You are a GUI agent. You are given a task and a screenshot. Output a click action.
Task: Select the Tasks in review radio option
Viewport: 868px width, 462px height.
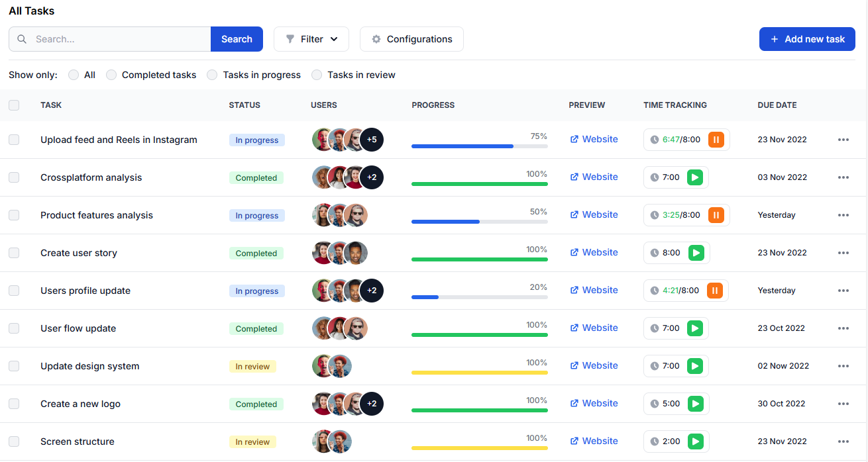317,75
